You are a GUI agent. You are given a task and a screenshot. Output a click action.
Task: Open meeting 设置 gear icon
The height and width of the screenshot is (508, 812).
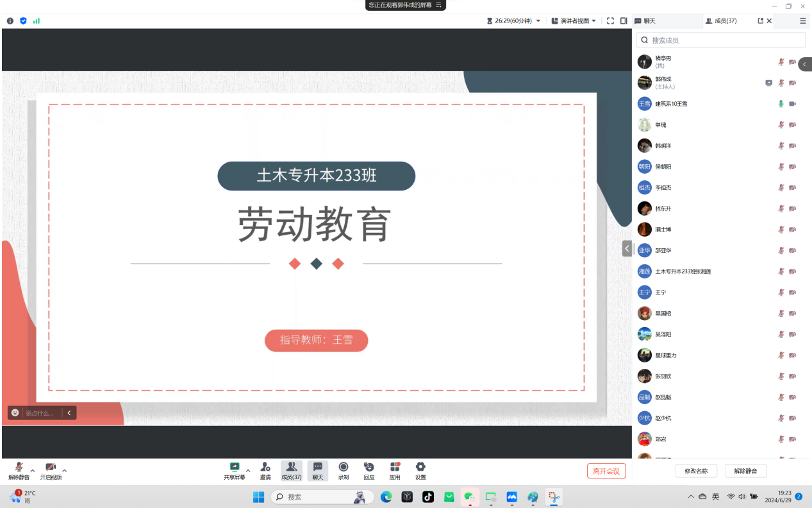click(x=420, y=468)
